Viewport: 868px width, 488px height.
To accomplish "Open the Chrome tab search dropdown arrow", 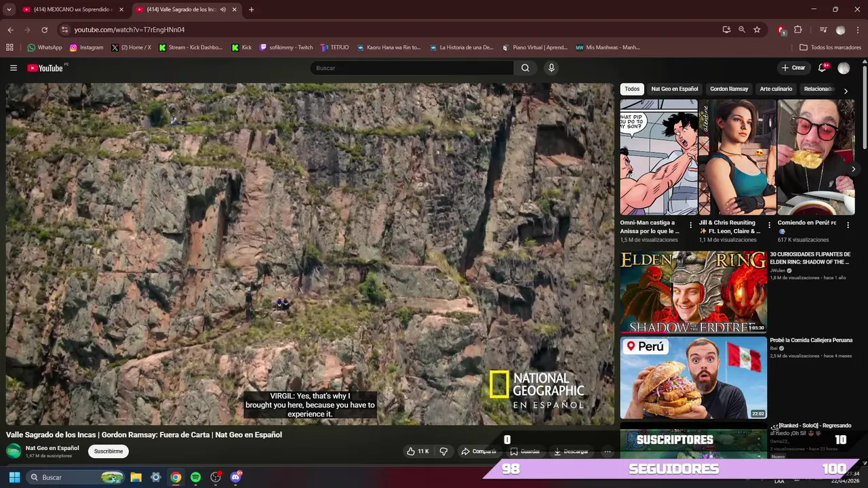I will pyautogui.click(x=9, y=9).
